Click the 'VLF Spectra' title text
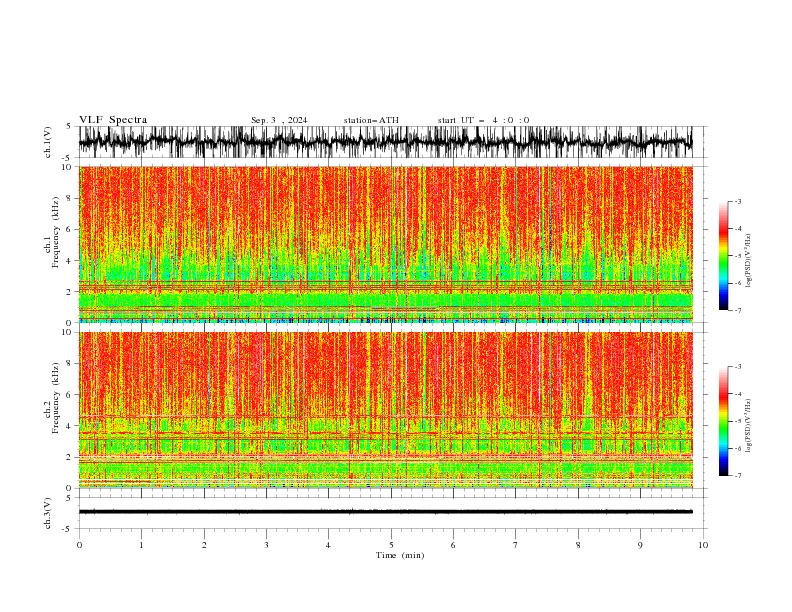 (x=113, y=120)
